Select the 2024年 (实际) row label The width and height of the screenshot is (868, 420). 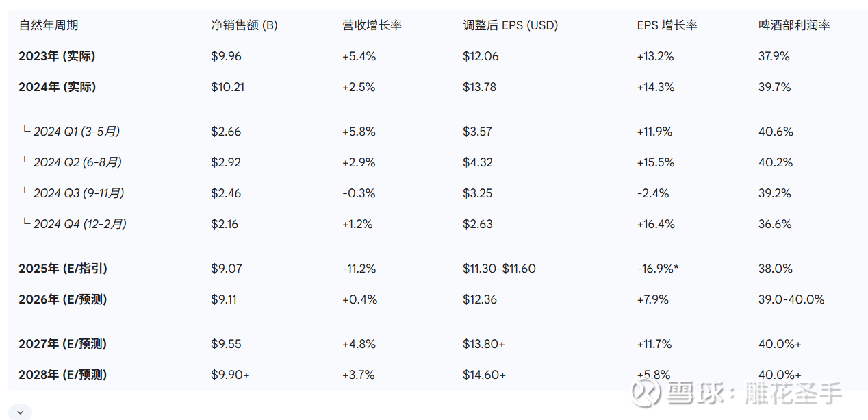click(57, 87)
